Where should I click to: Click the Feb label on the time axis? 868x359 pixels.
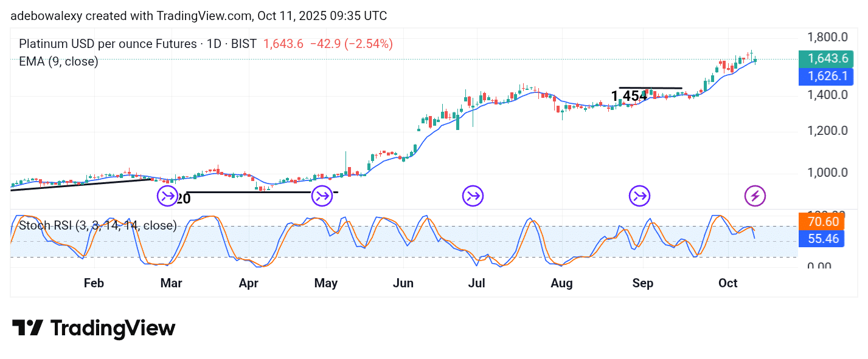94,284
